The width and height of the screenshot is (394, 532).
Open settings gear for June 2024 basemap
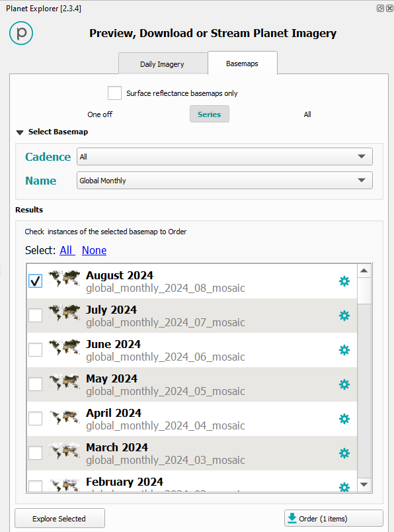point(344,350)
